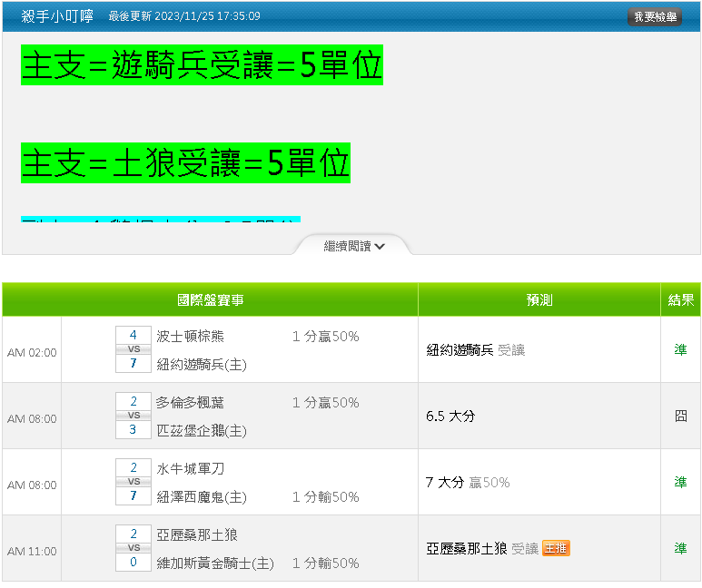Screen dimensions: 702x588
Task: Select team 紐約遊騎兵(主) in matchup
Action: pos(202,365)
